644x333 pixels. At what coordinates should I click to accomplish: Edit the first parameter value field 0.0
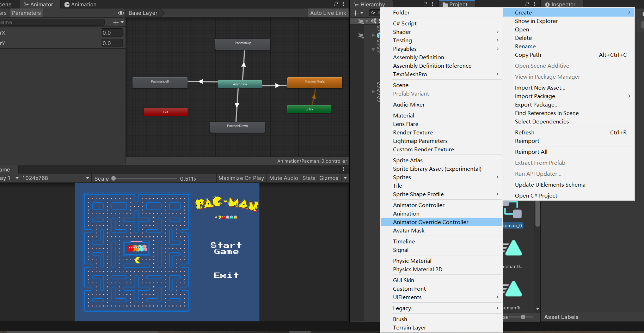click(x=112, y=33)
